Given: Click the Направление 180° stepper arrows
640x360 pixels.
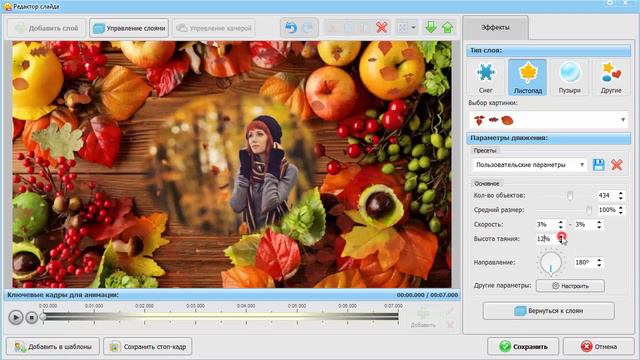Looking at the screenshot, I should (x=599, y=262).
